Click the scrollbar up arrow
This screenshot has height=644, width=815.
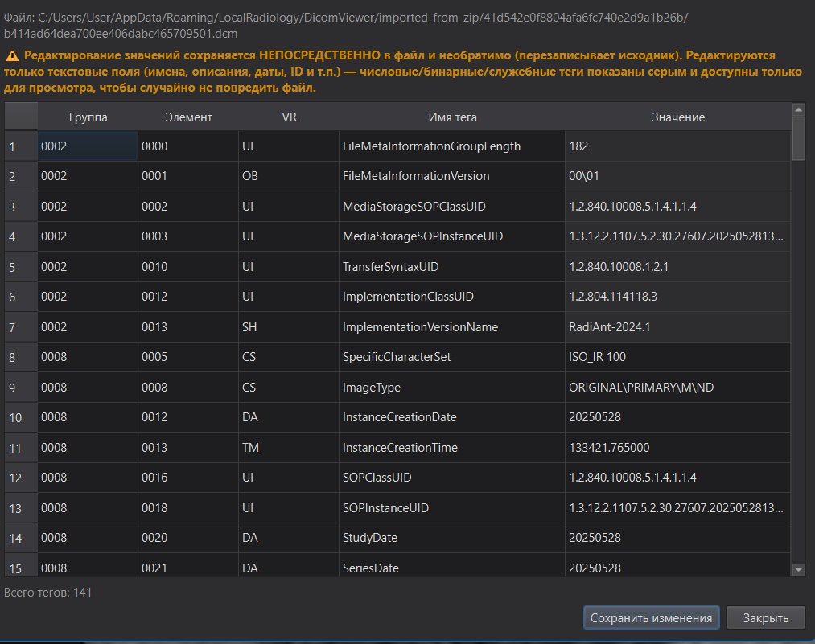pyautogui.click(x=798, y=109)
